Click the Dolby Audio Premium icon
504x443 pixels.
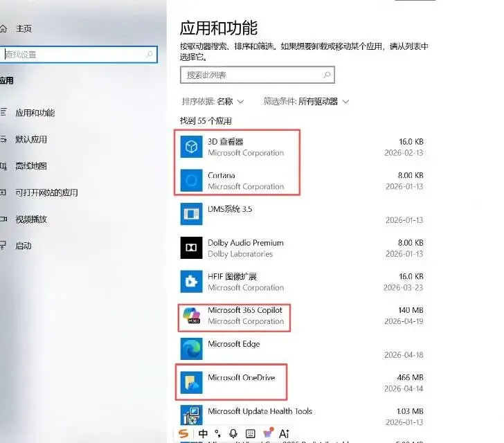191,248
